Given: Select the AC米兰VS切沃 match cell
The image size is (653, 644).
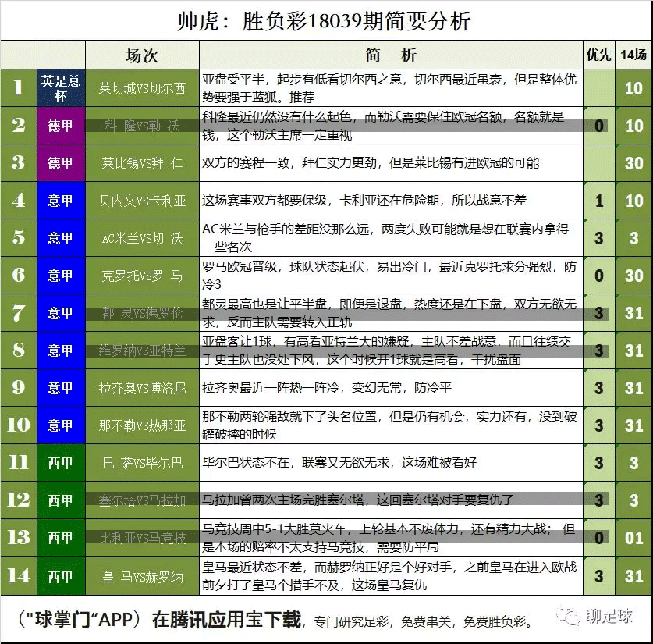Looking at the screenshot, I should pos(142,238).
